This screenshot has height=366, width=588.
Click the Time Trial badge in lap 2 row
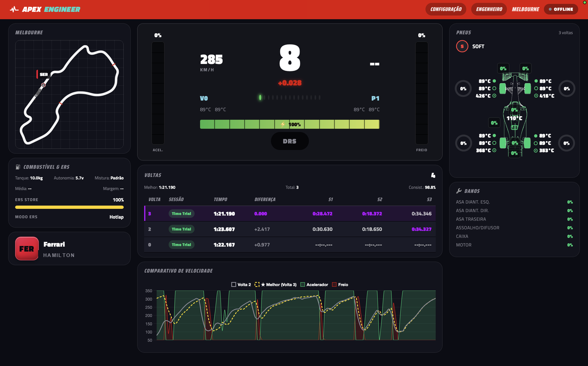point(181,229)
